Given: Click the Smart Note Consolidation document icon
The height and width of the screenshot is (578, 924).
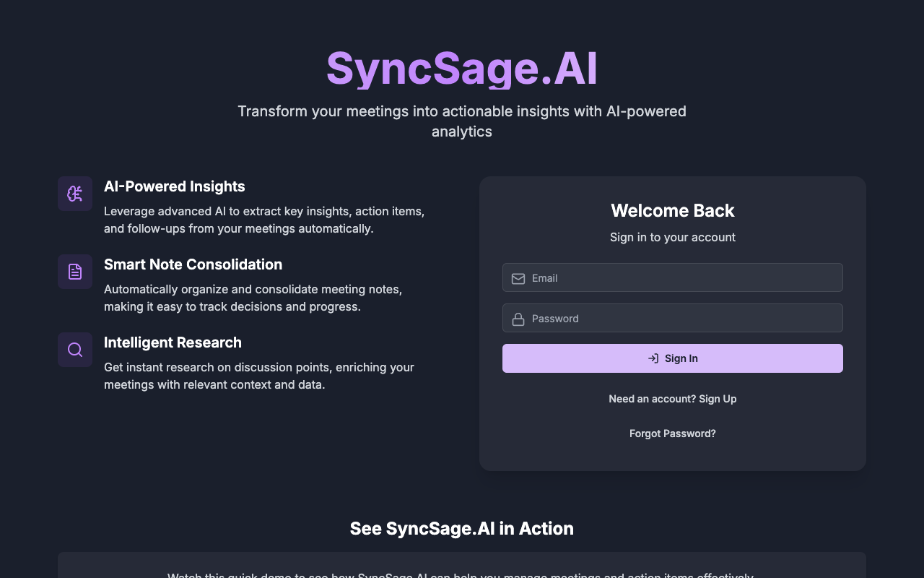Looking at the screenshot, I should [x=75, y=272].
